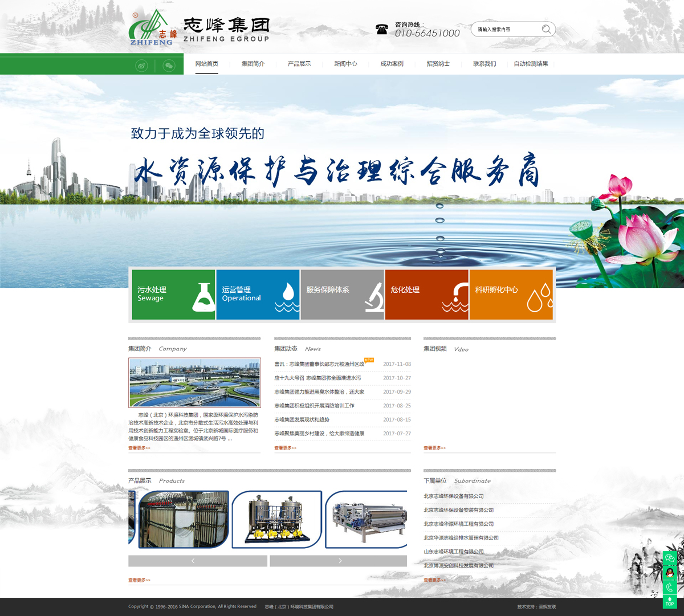
Task: Open QQ penguin chat icon
Action: (670, 573)
